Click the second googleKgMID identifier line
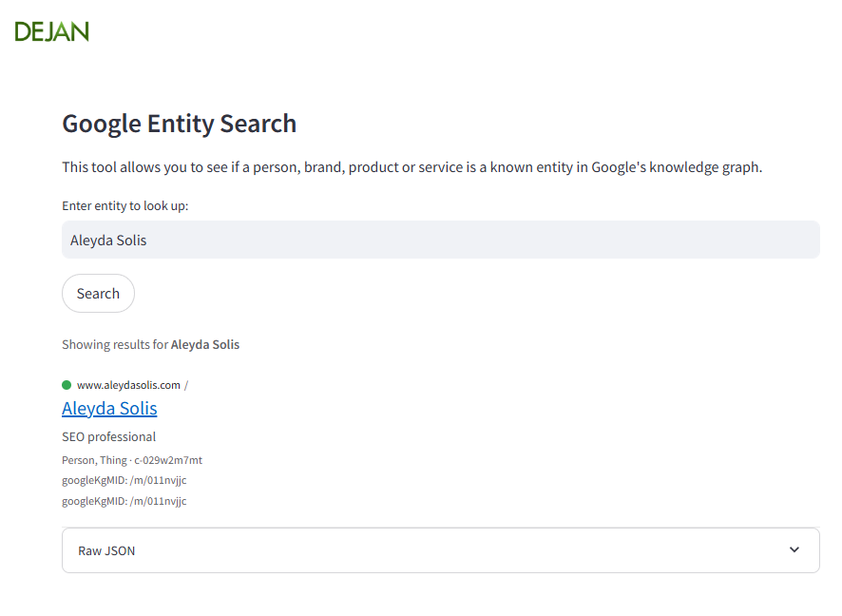Image resolution: width=842 pixels, height=616 pixels. pos(124,501)
